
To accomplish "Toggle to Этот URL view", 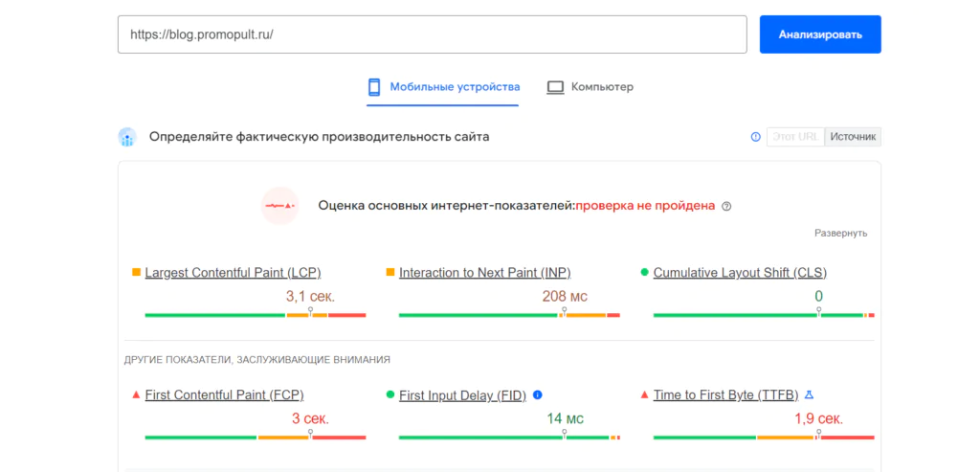I will pyautogui.click(x=795, y=137).
